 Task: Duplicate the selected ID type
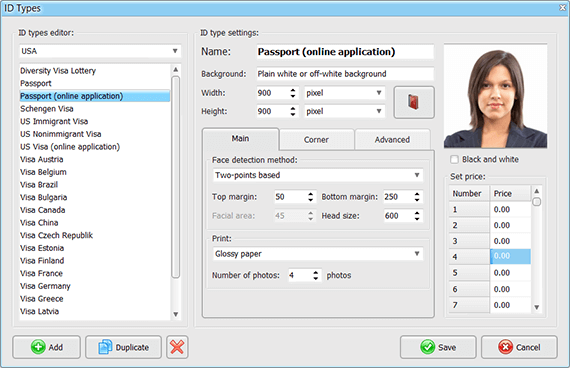click(123, 347)
